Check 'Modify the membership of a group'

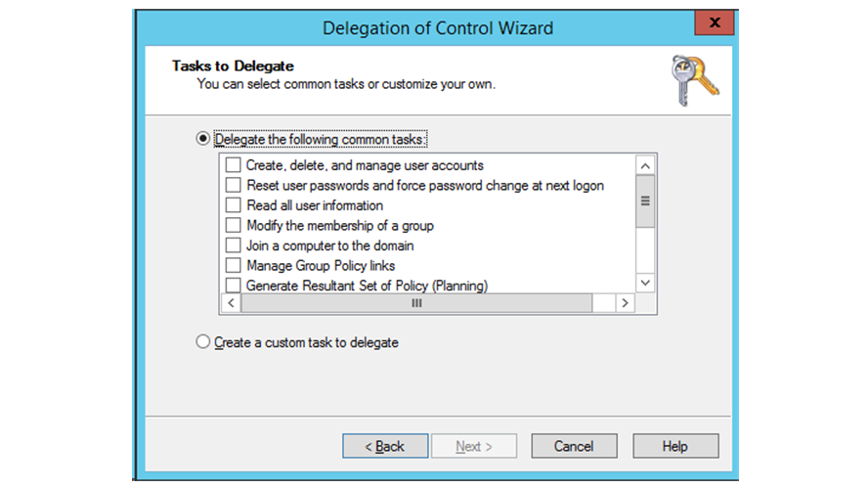pyautogui.click(x=233, y=225)
